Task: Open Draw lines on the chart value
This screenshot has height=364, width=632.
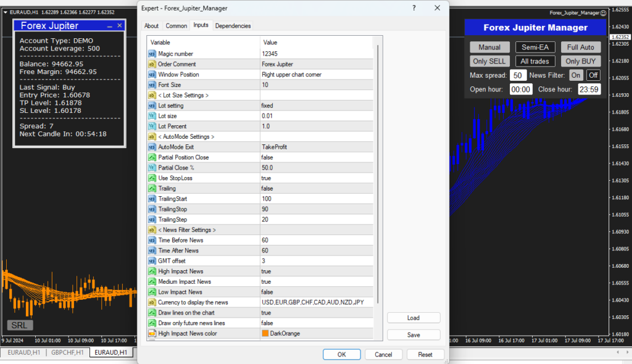Action: click(317, 313)
